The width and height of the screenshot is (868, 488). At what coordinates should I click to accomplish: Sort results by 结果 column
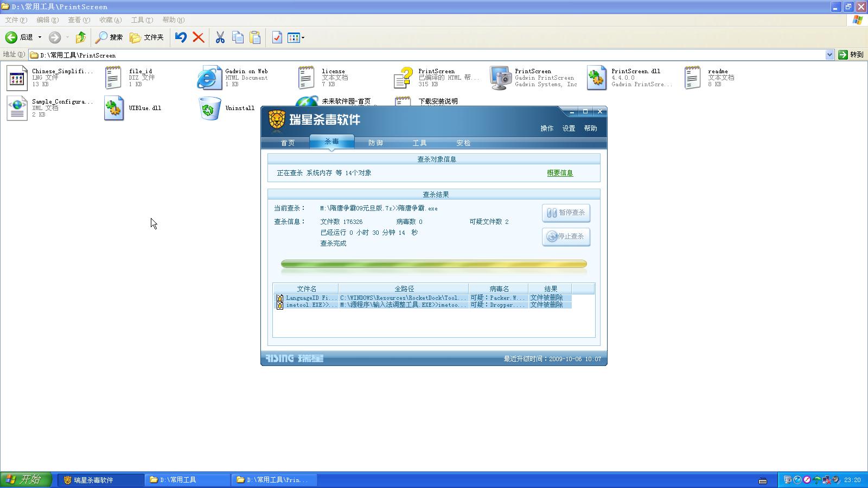tap(550, 289)
